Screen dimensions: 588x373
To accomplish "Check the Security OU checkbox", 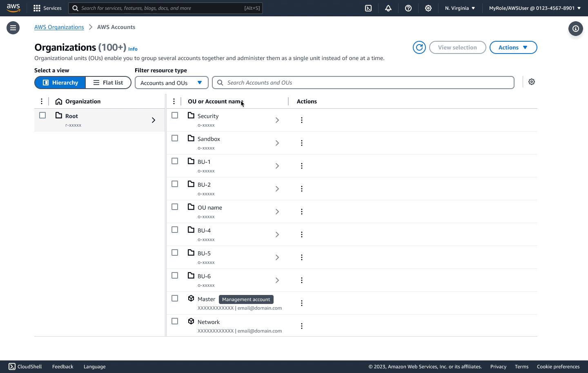I will (175, 115).
